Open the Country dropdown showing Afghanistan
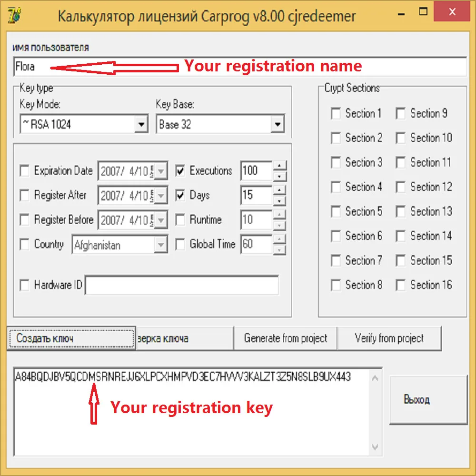 coord(161,244)
